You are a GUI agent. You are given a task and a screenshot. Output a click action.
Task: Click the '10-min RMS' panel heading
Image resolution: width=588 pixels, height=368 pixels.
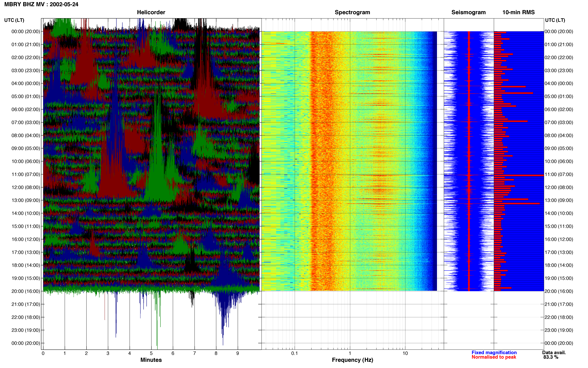click(x=518, y=12)
